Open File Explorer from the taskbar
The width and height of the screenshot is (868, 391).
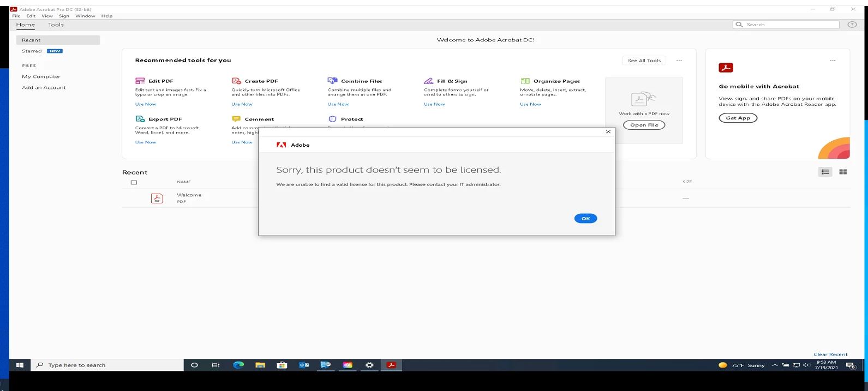260,365
